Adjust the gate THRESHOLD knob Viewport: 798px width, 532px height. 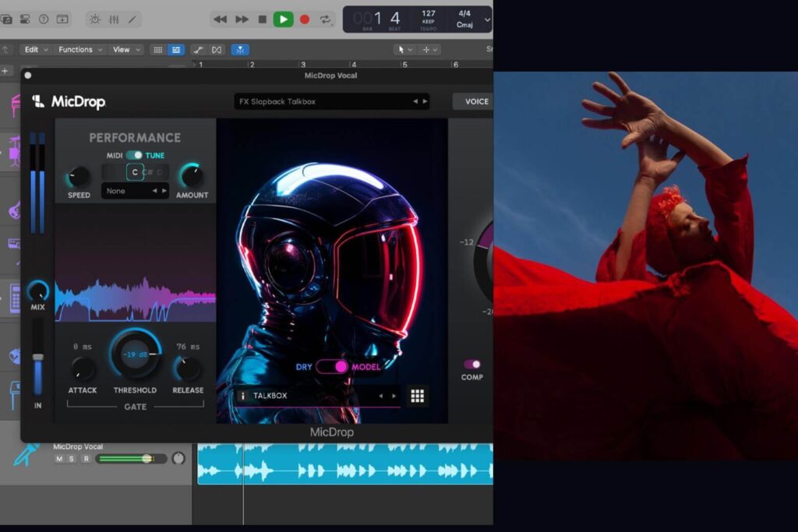click(135, 354)
